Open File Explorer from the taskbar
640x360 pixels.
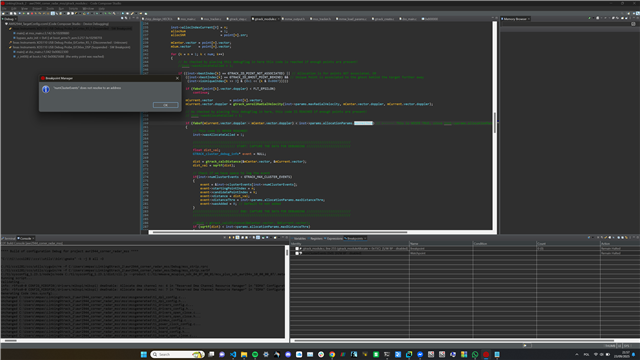click(x=244, y=354)
